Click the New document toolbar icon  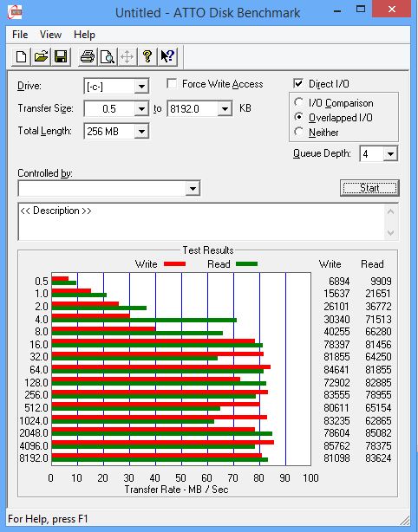pos(21,56)
